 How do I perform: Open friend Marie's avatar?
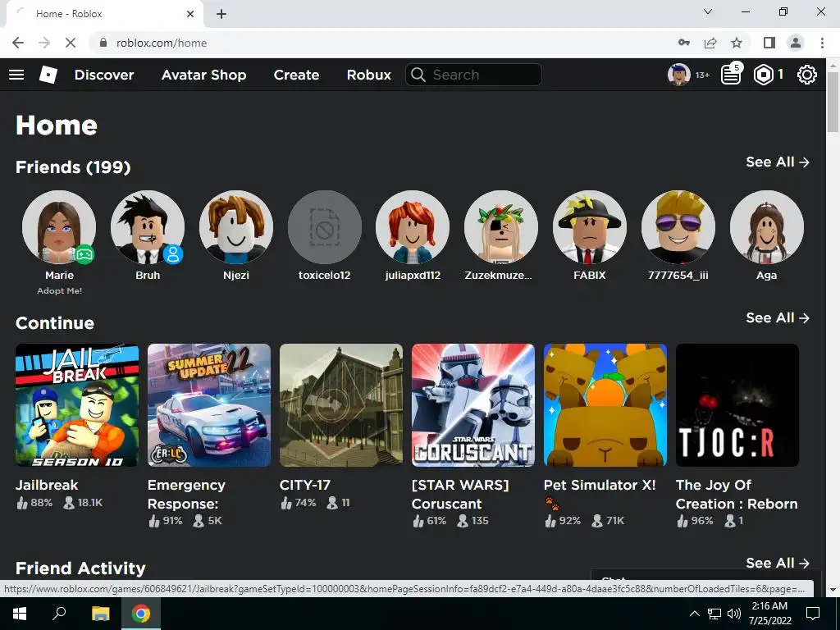59,227
